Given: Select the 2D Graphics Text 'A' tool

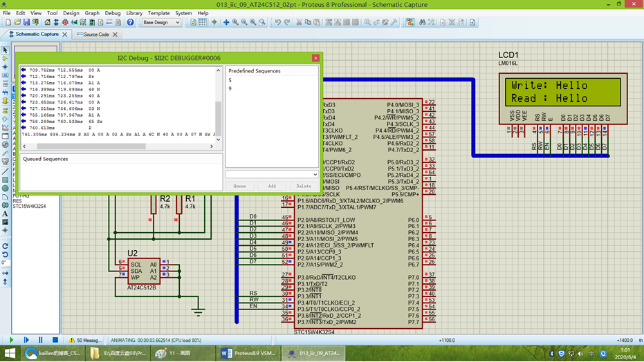Looking at the screenshot, I should pos(5,213).
